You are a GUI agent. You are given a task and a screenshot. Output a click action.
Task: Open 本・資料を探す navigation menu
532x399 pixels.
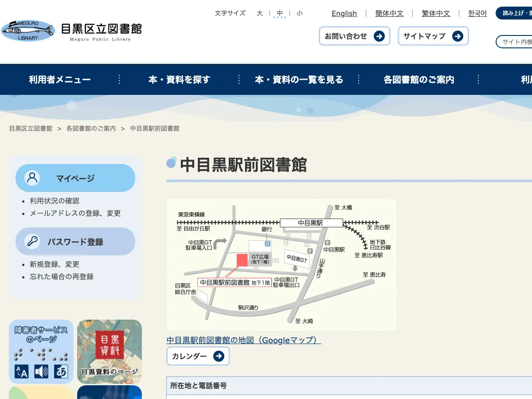pos(179,80)
